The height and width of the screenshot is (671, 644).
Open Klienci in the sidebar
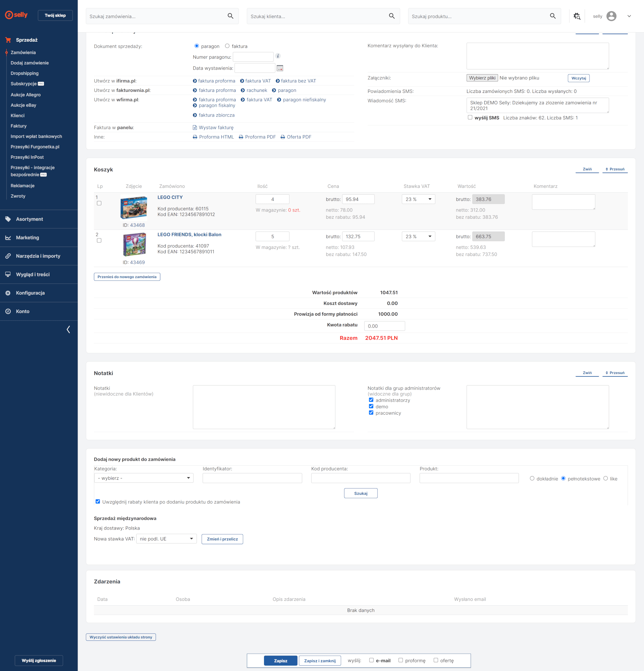pyautogui.click(x=17, y=116)
